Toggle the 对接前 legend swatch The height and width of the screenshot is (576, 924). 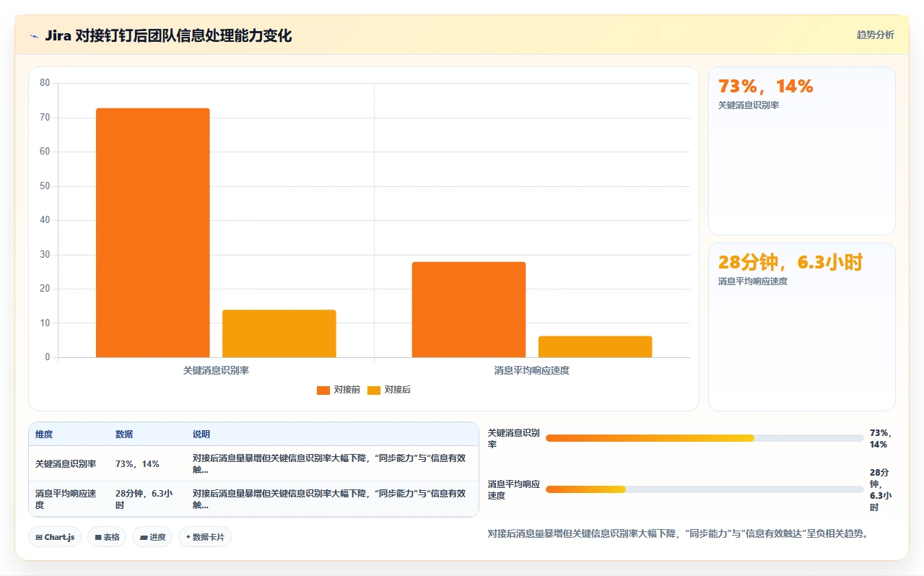tap(323, 390)
